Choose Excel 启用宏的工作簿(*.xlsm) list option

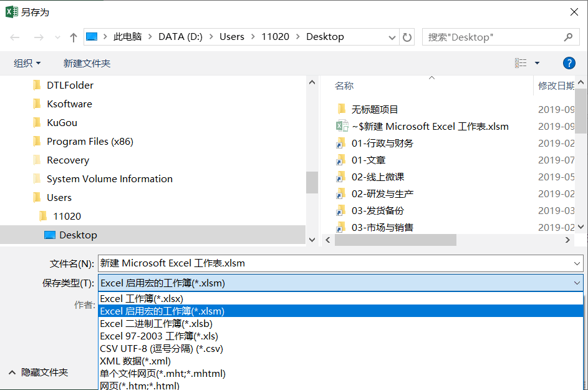tap(340, 311)
